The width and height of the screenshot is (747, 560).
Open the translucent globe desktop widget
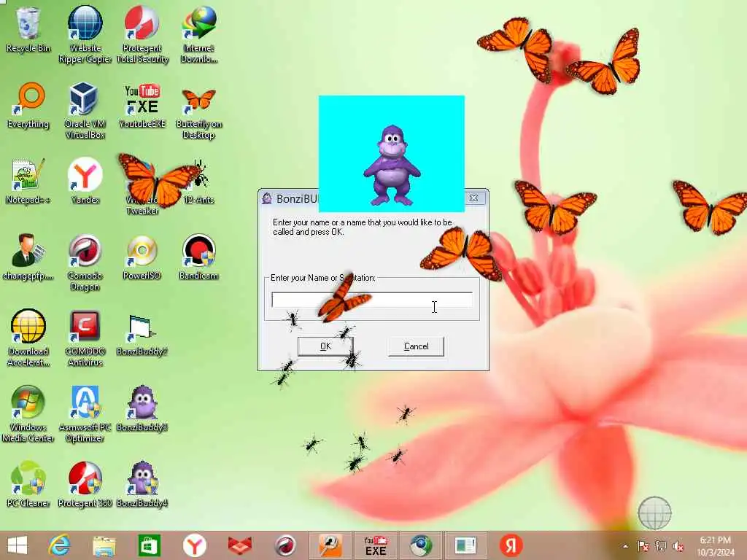coord(654,513)
